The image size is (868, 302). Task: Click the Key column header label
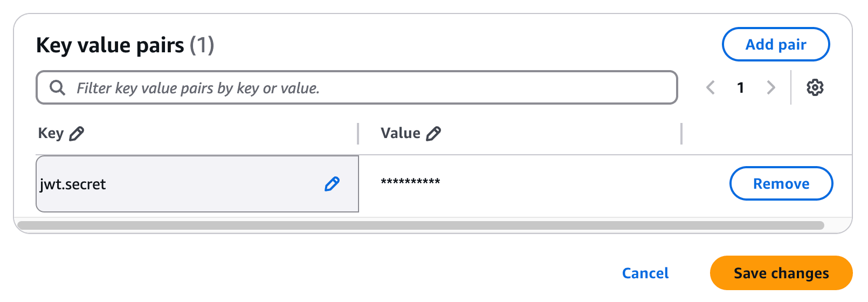coord(51,133)
